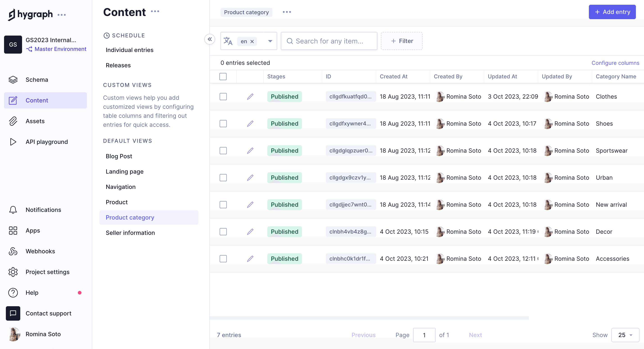
Task: Open the Product category three-dot menu
Action: coord(286,12)
